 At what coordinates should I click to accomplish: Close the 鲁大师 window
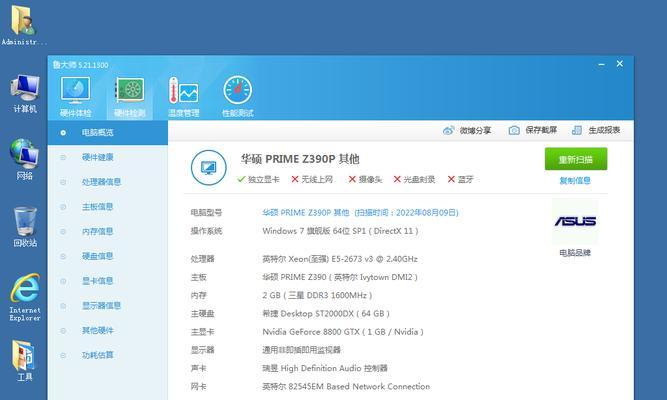click(x=620, y=64)
